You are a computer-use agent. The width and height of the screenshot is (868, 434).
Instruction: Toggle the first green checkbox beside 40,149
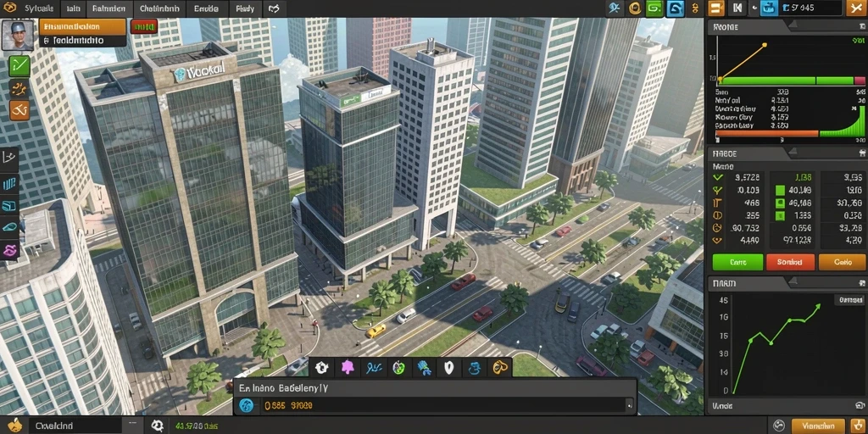780,191
